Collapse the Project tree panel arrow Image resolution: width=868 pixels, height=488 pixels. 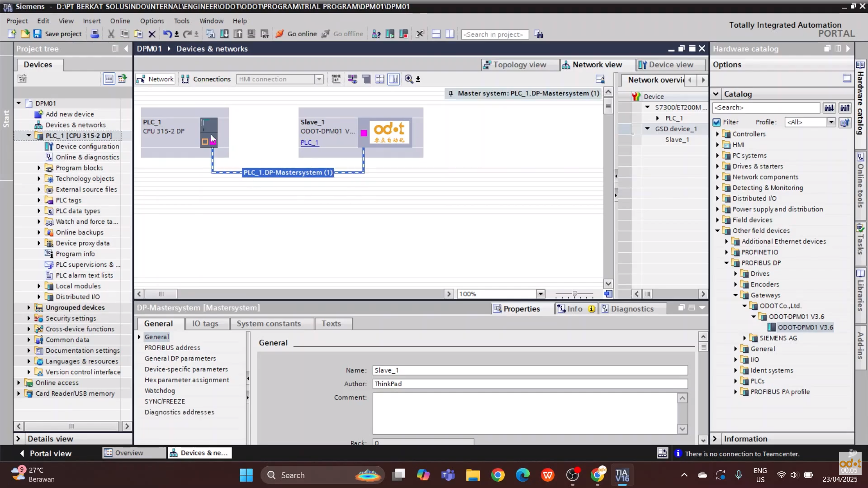pyautogui.click(x=126, y=48)
